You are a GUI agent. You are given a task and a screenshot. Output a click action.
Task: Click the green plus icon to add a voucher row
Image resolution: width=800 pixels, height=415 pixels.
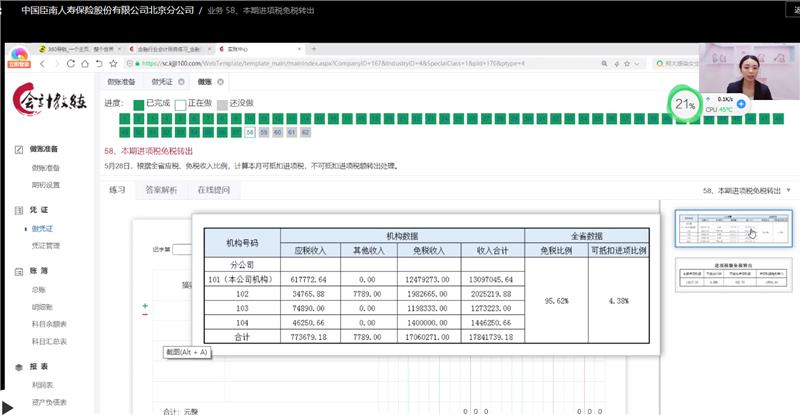click(146, 304)
